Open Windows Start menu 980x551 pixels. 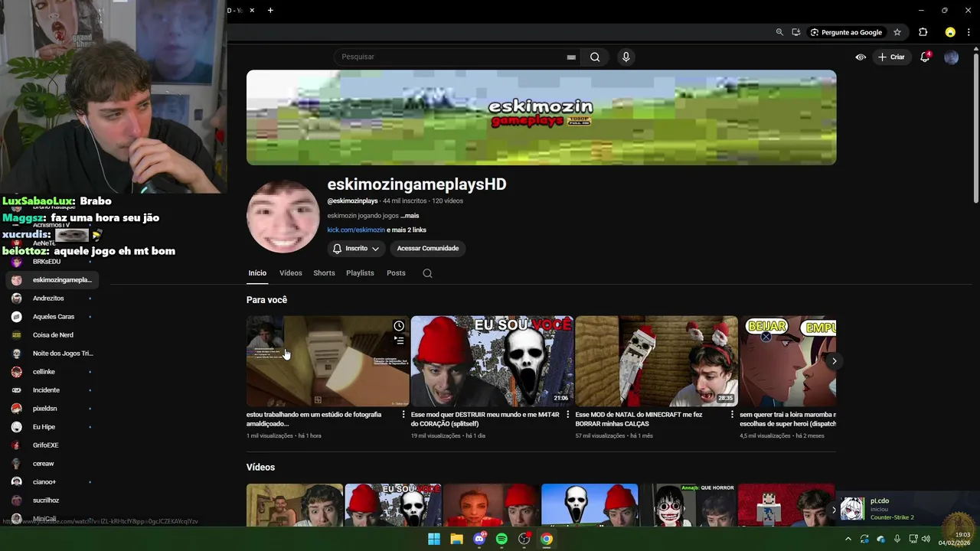pos(434,539)
